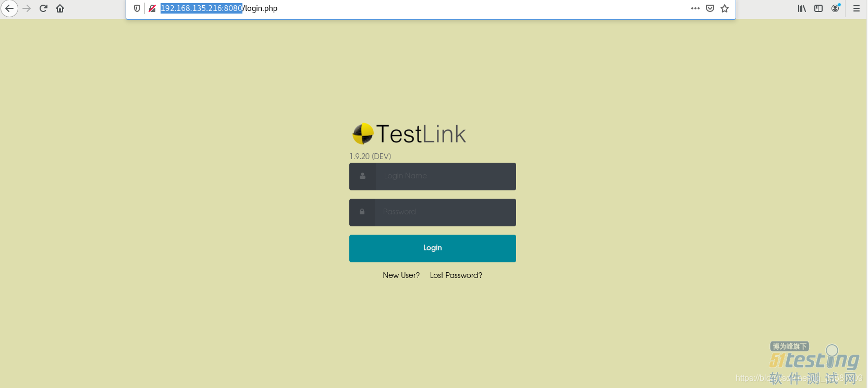Open the browser home page icon
868x388 pixels.
pos(60,8)
